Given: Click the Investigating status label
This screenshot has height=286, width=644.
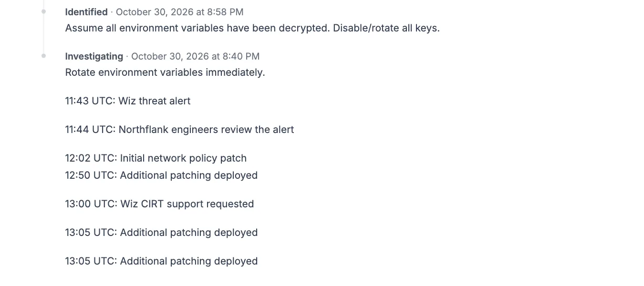Looking at the screenshot, I should coord(94,56).
